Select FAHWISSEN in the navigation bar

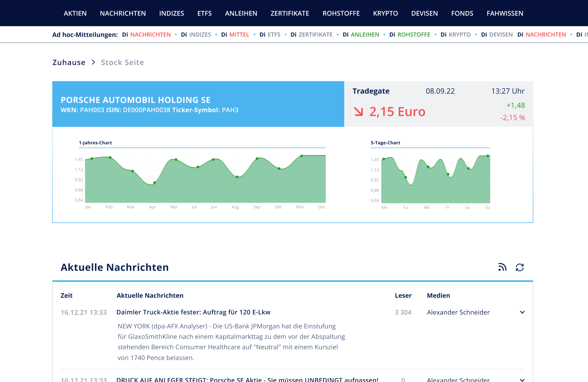pos(505,13)
